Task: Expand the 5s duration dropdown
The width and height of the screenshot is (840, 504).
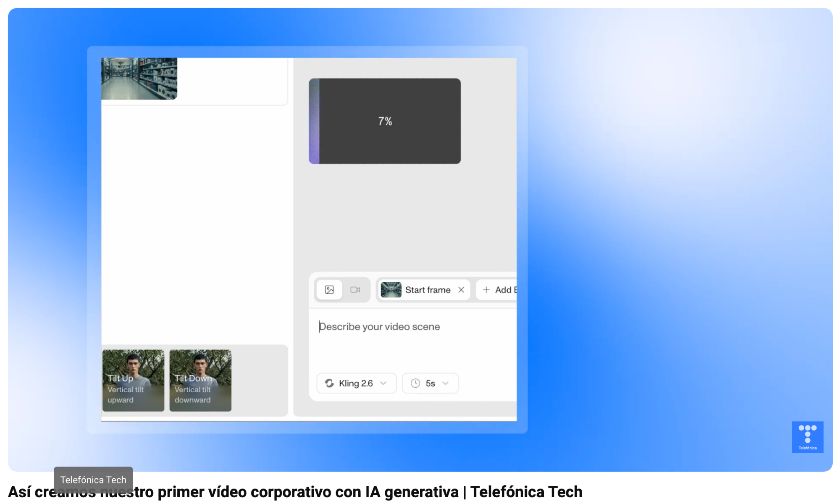Action: pos(430,383)
